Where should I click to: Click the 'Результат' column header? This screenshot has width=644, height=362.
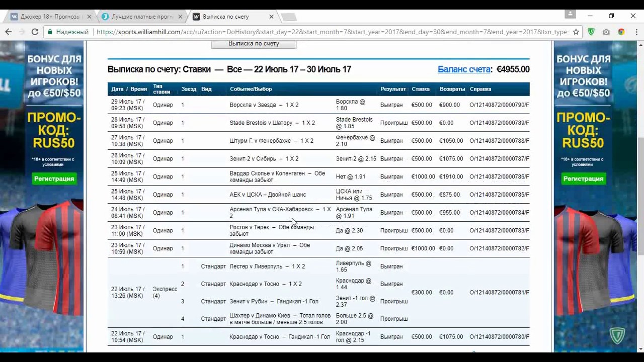pyautogui.click(x=393, y=89)
